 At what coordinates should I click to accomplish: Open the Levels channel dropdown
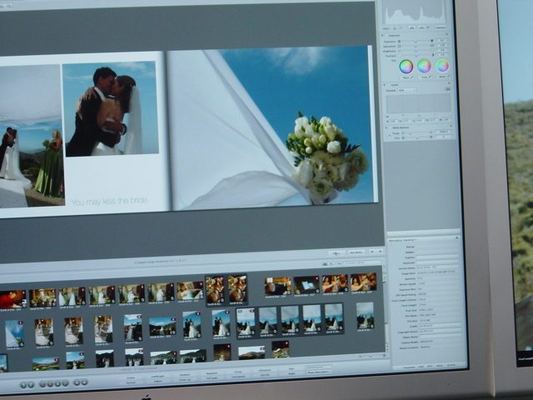[x=407, y=90]
